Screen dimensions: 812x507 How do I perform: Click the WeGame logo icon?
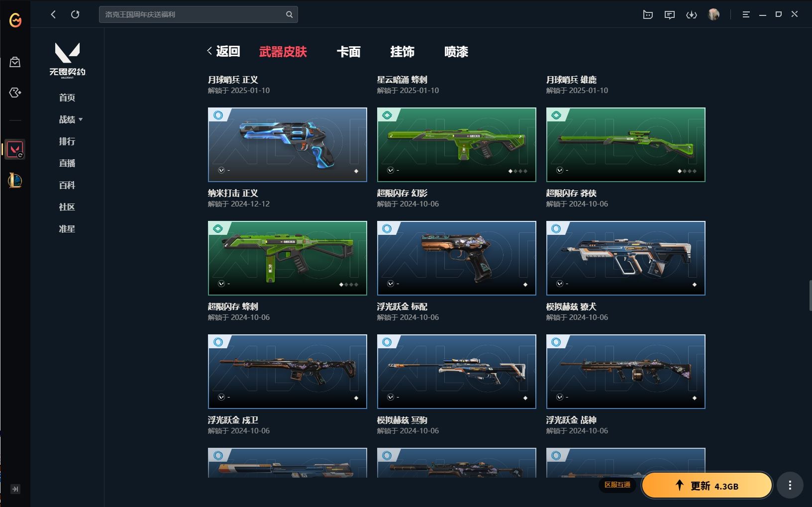[15, 20]
